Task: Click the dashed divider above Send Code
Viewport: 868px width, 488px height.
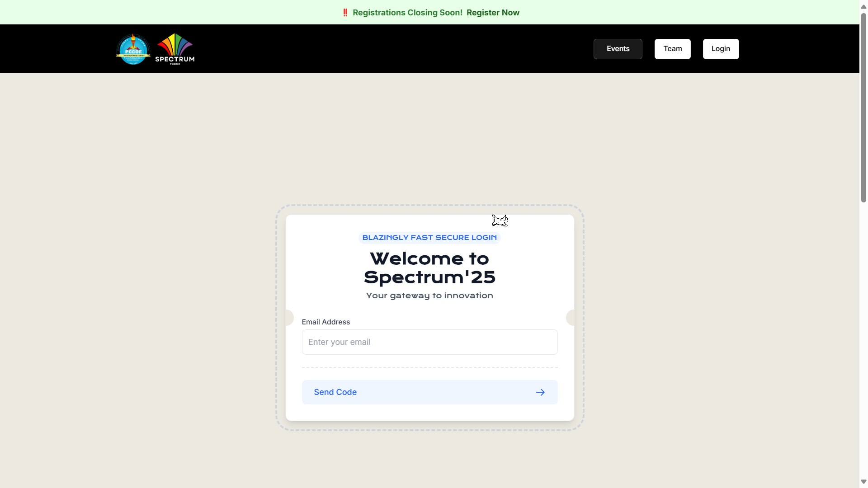Action: coord(429,367)
